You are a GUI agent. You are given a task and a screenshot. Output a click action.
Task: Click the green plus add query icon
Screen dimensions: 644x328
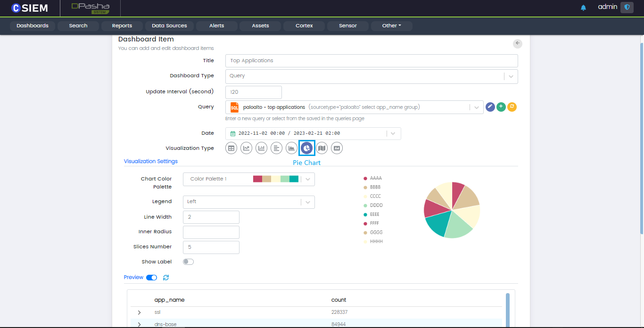click(501, 107)
